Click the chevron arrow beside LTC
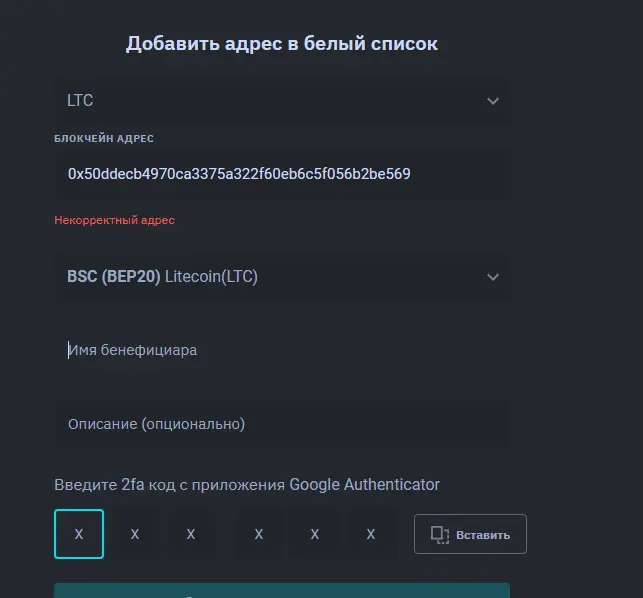The image size is (643, 598). [x=493, y=101]
